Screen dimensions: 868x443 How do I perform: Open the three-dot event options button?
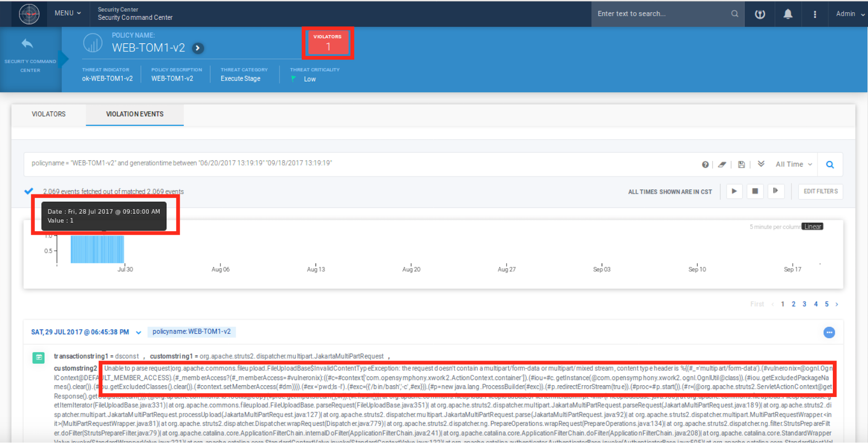(x=829, y=332)
